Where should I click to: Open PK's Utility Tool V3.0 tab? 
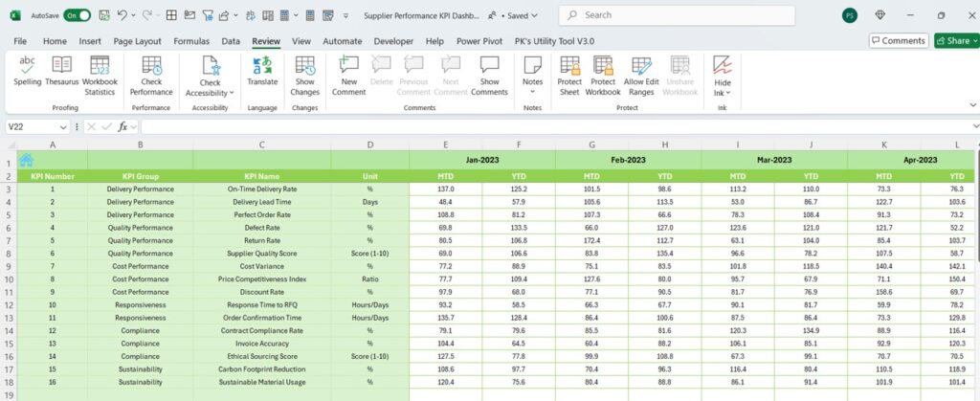(554, 41)
